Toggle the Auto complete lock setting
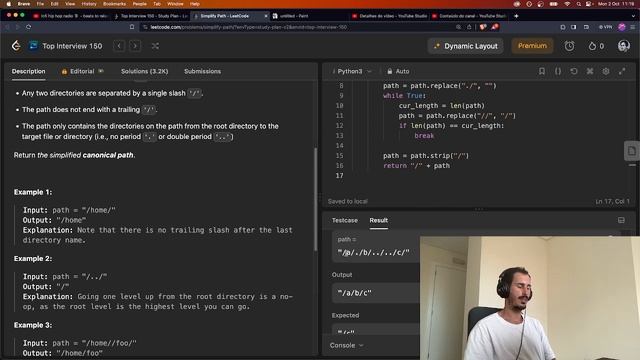This screenshot has width=640, height=360. (x=398, y=71)
